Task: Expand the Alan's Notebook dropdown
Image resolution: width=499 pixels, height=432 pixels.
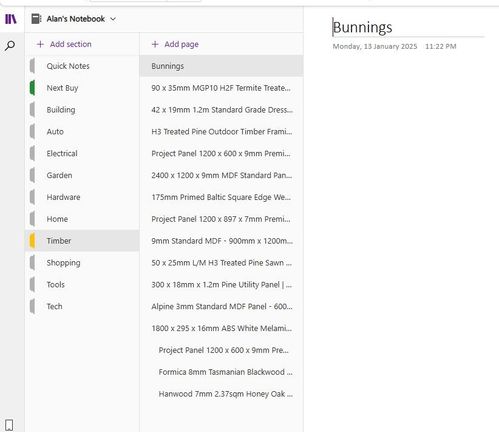Action: 113,19
